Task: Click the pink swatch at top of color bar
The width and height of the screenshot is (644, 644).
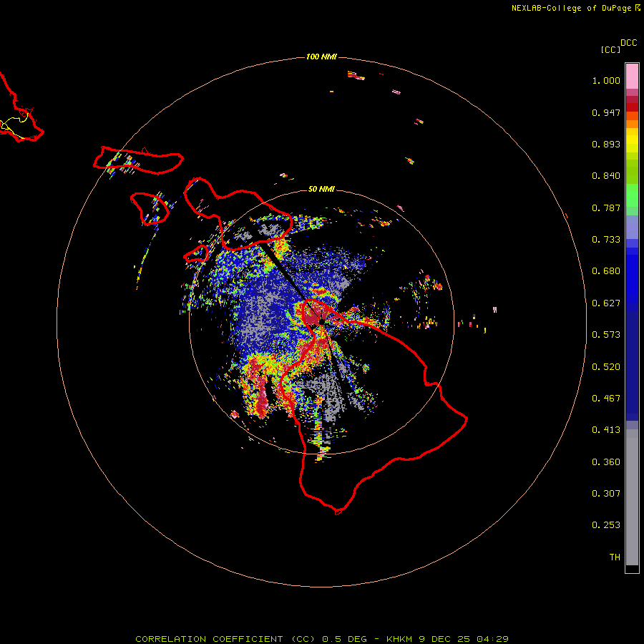Action: [632, 77]
